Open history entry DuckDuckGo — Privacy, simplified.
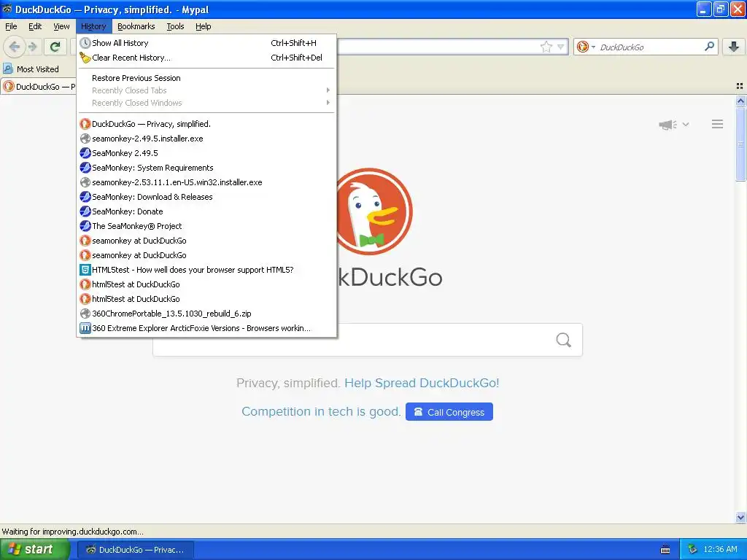This screenshot has height=560, width=747. (x=206, y=124)
